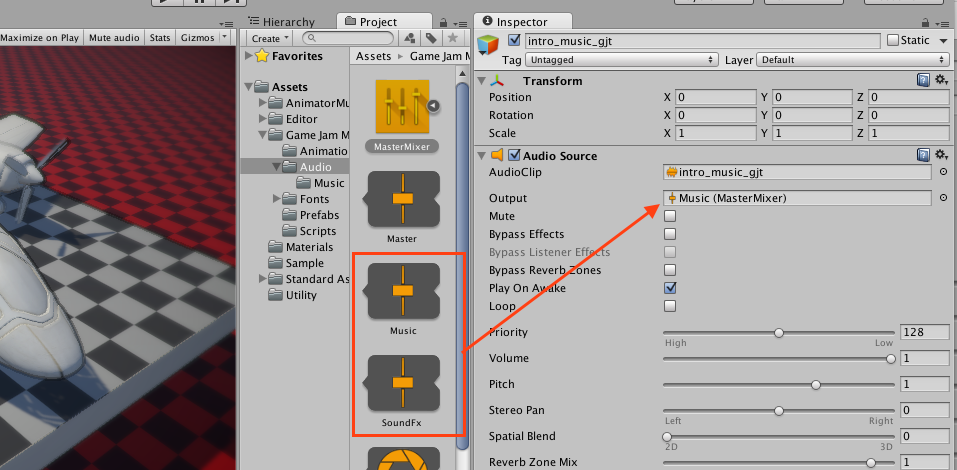
Task: Select the SoundFx mixer group icon
Action: (402, 383)
